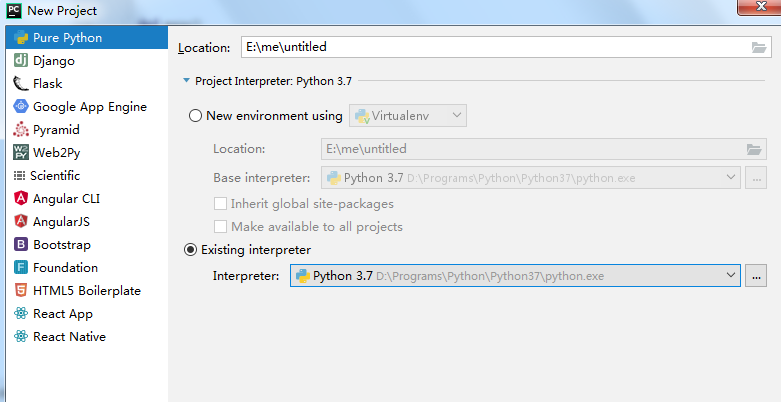Select AngularJS project type

click(87, 221)
